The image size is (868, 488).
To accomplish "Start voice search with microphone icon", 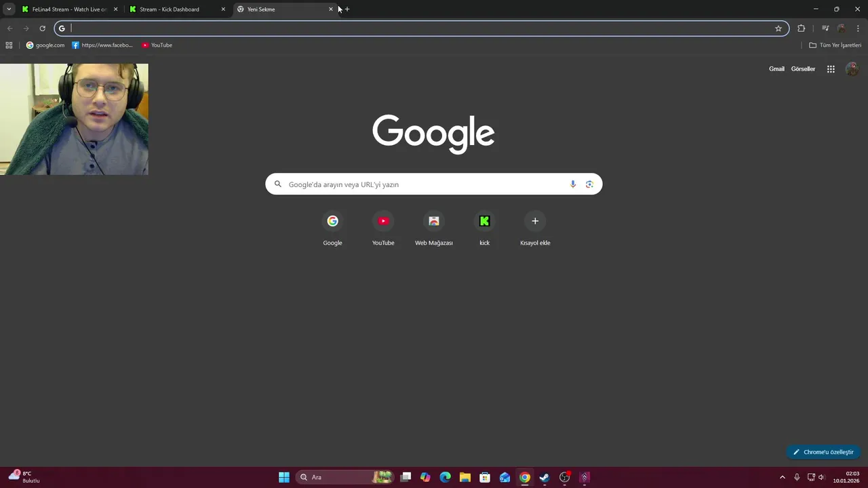I will tap(573, 184).
